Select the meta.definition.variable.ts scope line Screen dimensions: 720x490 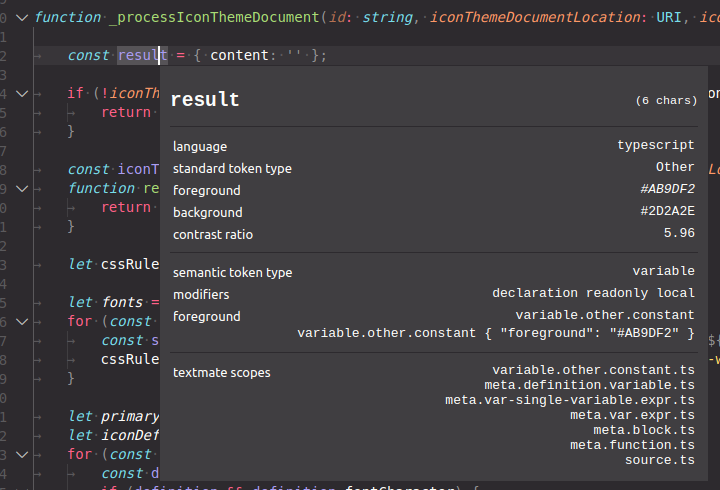(589, 385)
